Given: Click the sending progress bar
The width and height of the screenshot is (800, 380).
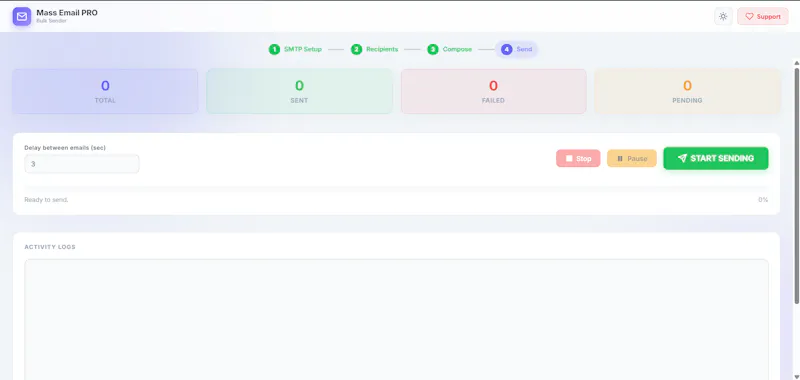Looking at the screenshot, I should [x=396, y=188].
